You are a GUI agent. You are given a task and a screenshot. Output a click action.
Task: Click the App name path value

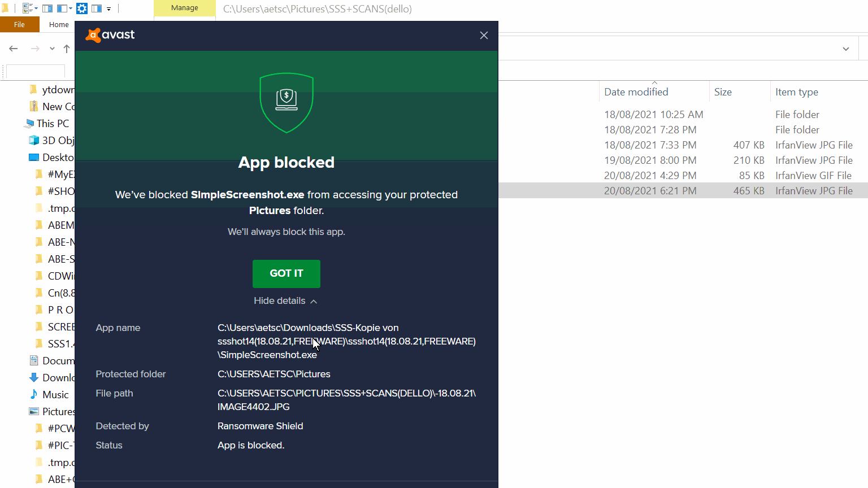[346, 341]
